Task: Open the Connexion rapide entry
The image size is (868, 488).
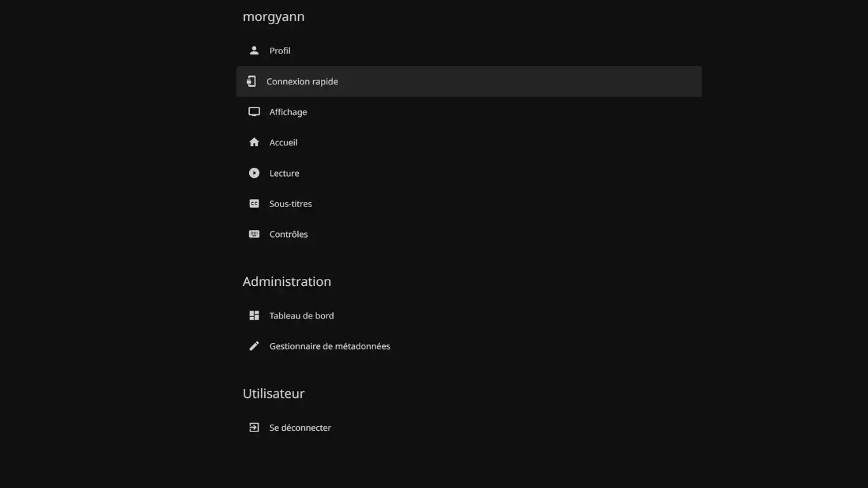Action: pos(302,81)
